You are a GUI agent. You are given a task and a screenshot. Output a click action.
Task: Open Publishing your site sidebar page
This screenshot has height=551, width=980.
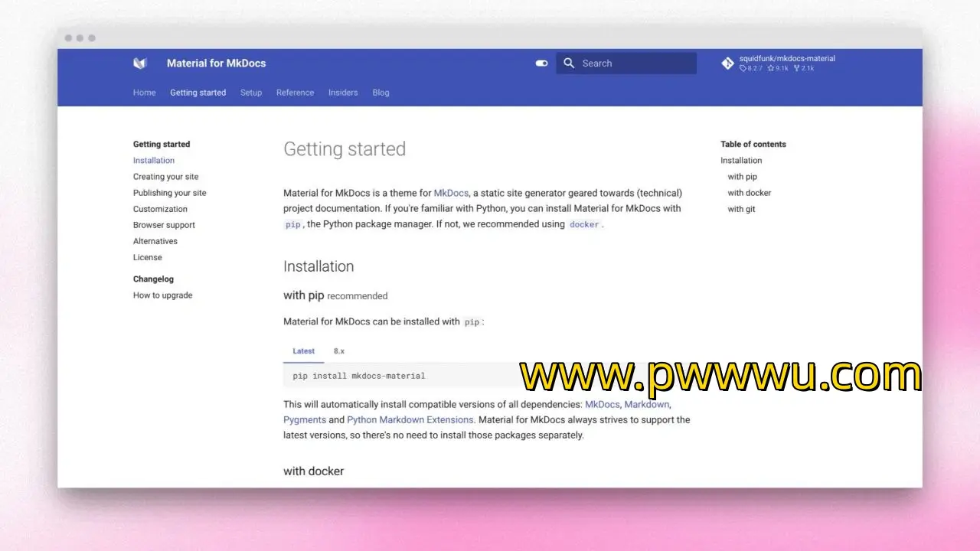coord(169,193)
